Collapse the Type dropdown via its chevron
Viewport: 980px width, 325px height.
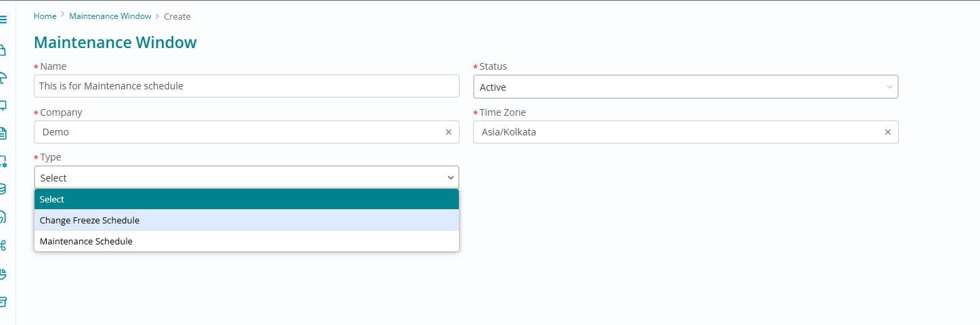[451, 177]
